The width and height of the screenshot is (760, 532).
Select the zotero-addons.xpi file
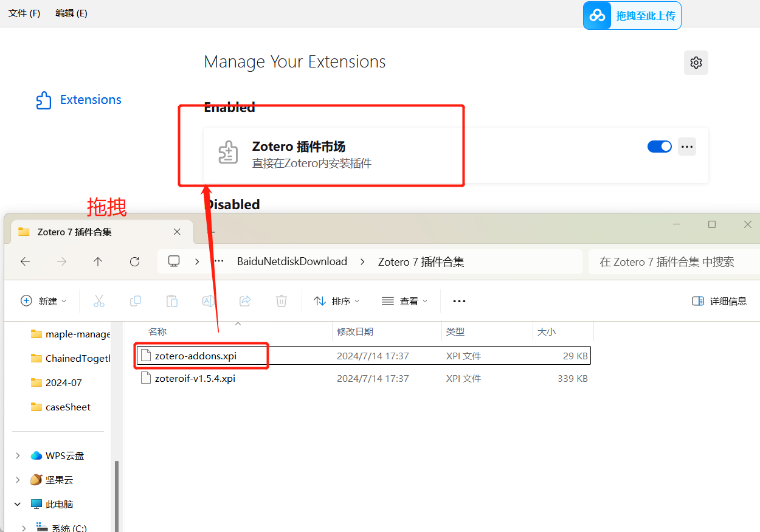pos(364,356)
